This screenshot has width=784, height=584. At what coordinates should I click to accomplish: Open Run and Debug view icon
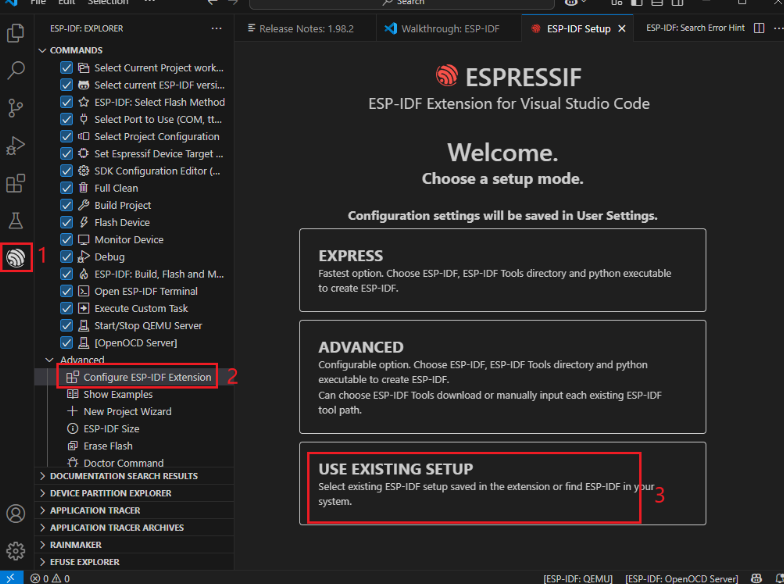16,146
